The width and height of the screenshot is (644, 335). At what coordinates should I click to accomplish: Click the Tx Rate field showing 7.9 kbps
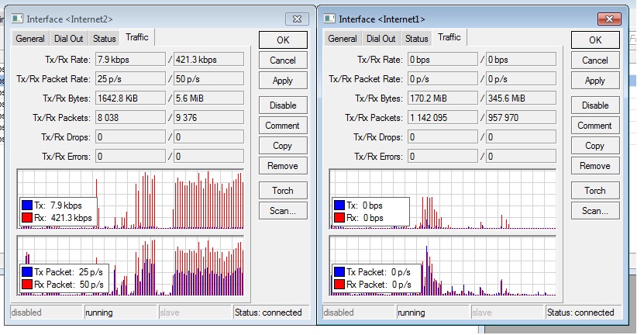[130, 59]
